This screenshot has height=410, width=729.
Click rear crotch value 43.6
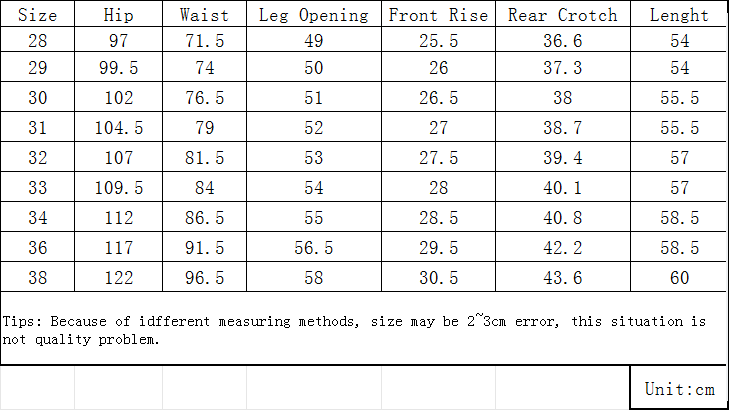point(563,277)
